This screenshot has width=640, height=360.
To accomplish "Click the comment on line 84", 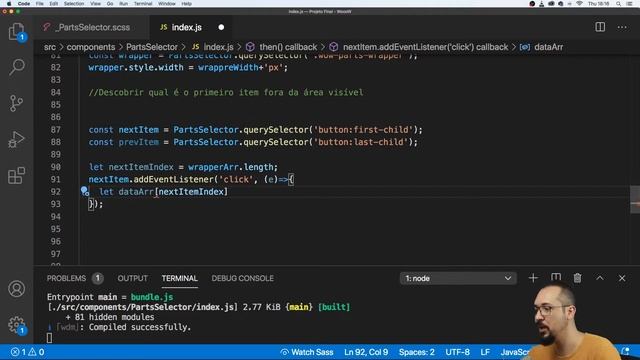I will [226, 92].
